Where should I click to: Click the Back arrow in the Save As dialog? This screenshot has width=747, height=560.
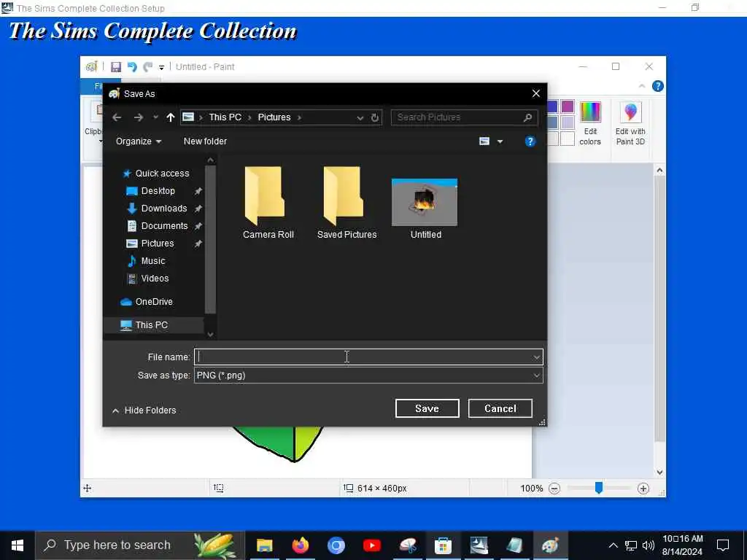pyautogui.click(x=117, y=117)
